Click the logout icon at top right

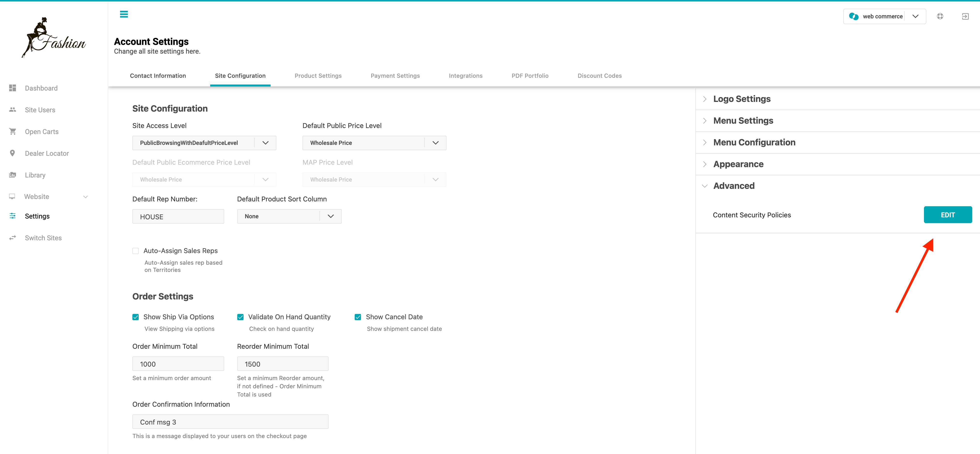[x=965, y=16]
